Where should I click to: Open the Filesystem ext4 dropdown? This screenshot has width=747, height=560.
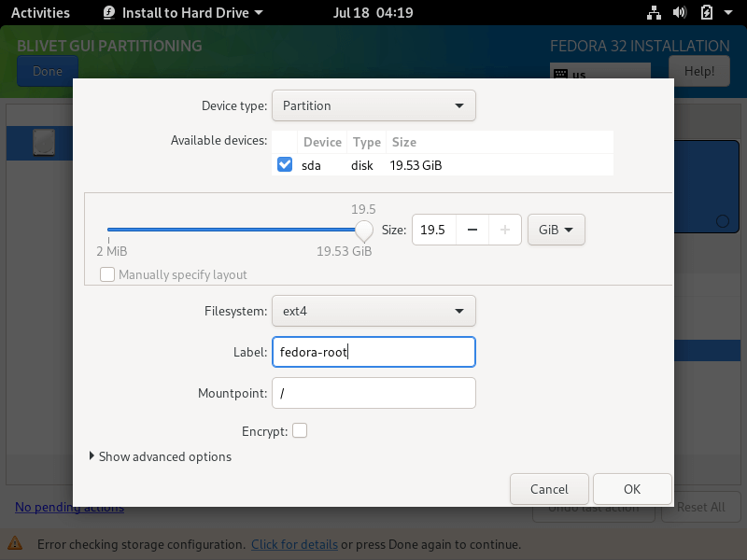tap(373, 311)
